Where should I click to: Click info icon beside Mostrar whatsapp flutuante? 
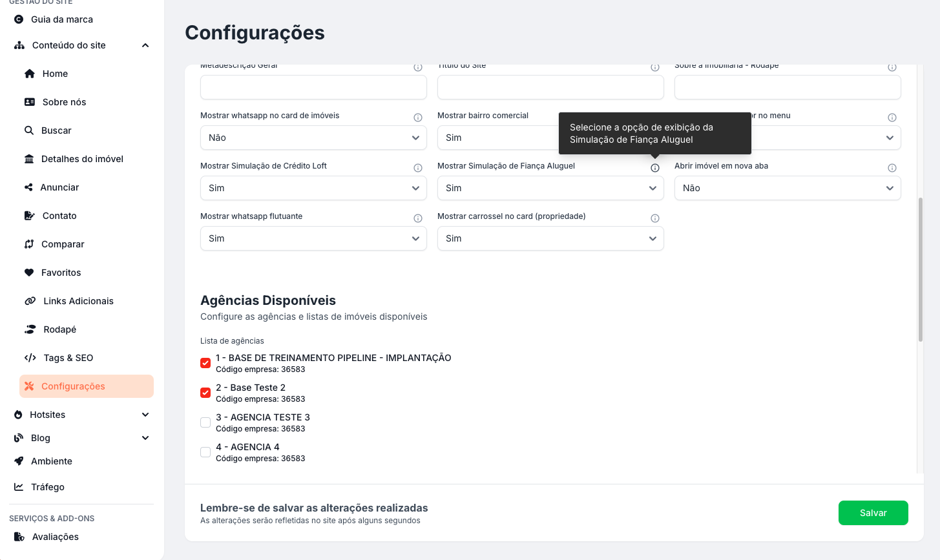tap(418, 218)
